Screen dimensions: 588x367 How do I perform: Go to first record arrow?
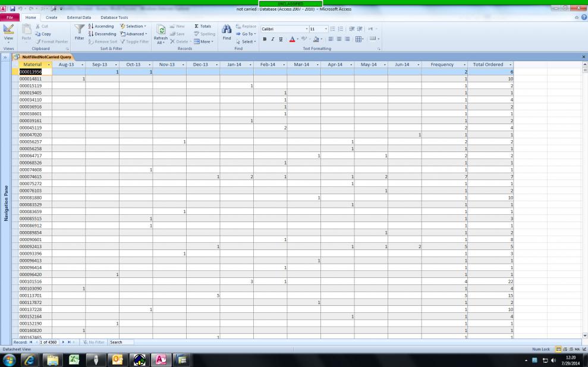[x=31, y=342]
